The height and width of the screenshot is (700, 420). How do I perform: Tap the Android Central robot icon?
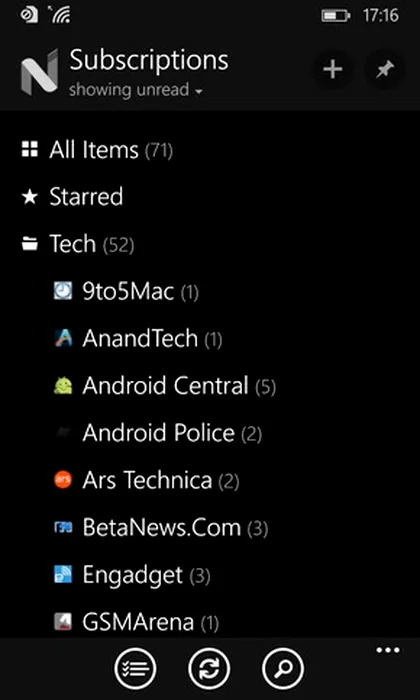click(62, 386)
